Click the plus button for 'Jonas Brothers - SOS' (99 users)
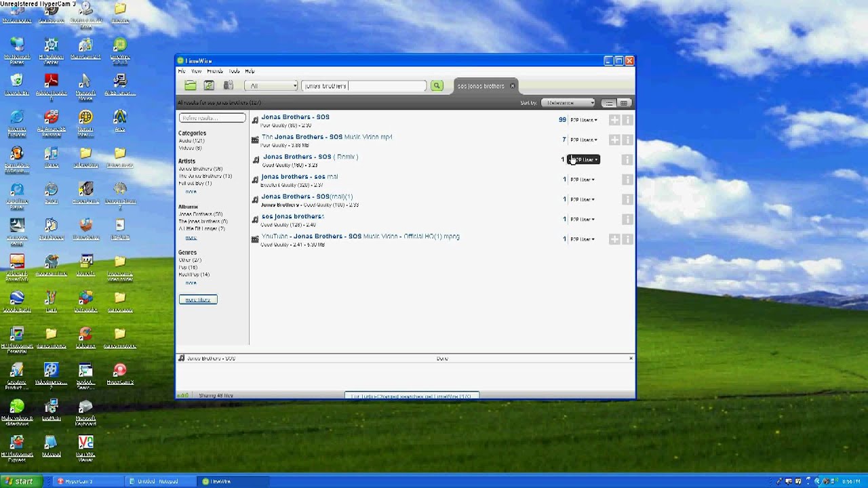The height and width of the screenshot is (488, 868). pos(614,120)
